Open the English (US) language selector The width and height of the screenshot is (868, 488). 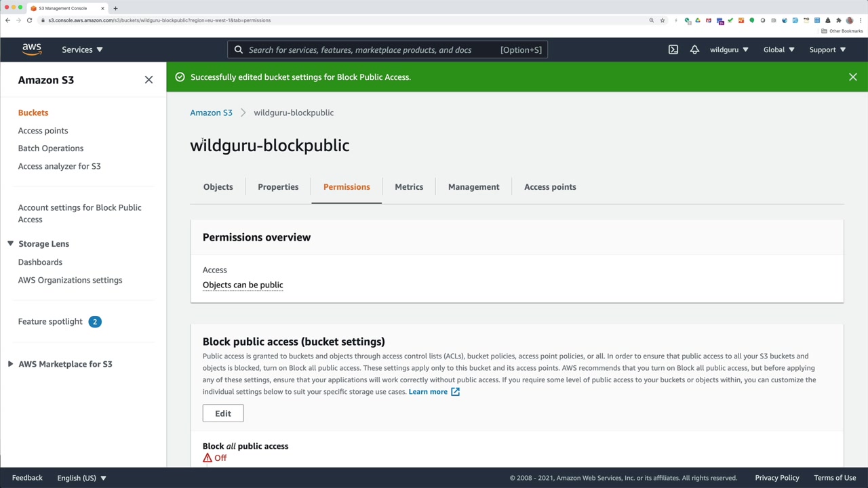click(x=81, y=478)
